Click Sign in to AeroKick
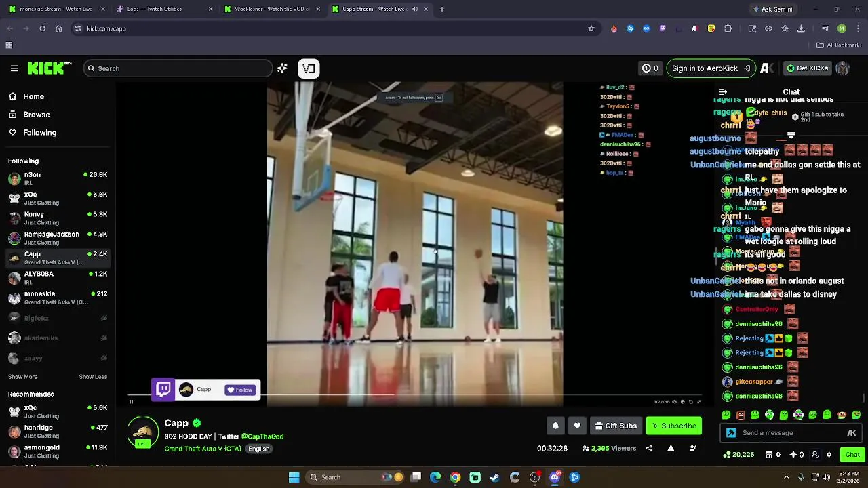 click(x=711, y=68)
